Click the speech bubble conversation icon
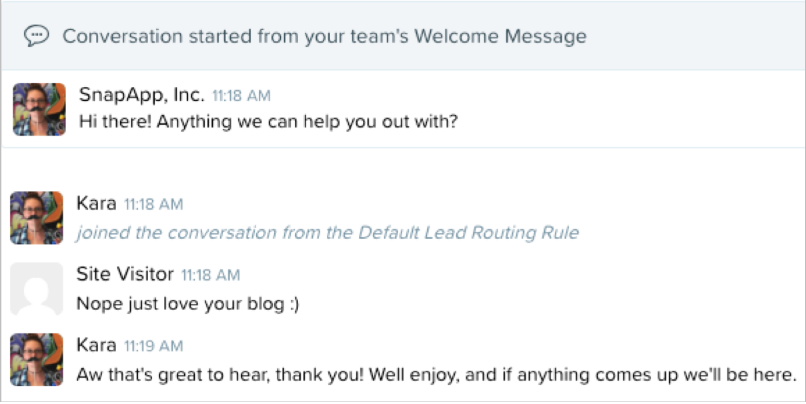 [36, 36]
